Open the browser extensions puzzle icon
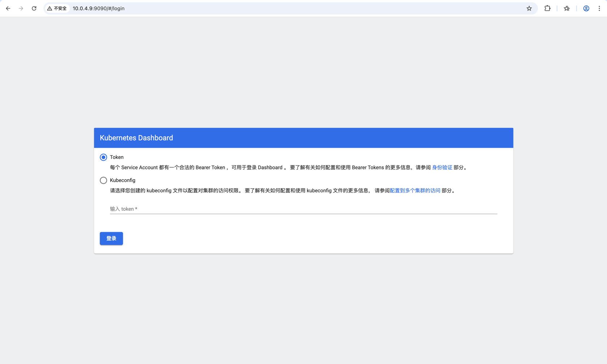Image resolution: width=607 pixels, height=364 pixels. point(547,8)
